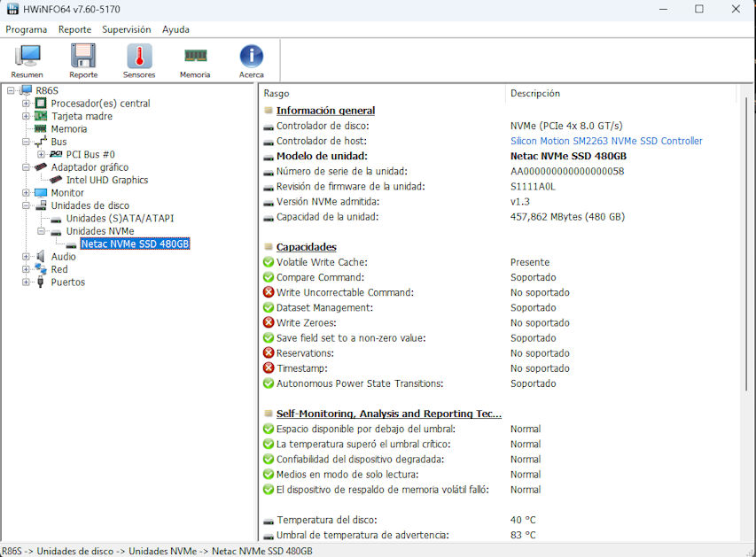Select the Intel UHD Graphics label
This screenshot has width=756, height=557.
pyautogui.click(x=107, y=180)
